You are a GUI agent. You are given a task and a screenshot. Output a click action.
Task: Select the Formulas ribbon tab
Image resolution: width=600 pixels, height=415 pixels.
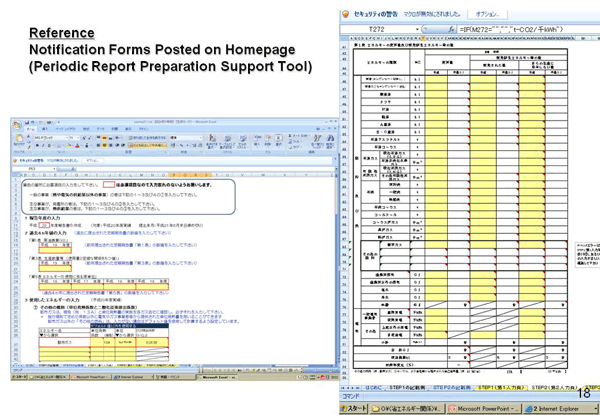pos(86,129)
